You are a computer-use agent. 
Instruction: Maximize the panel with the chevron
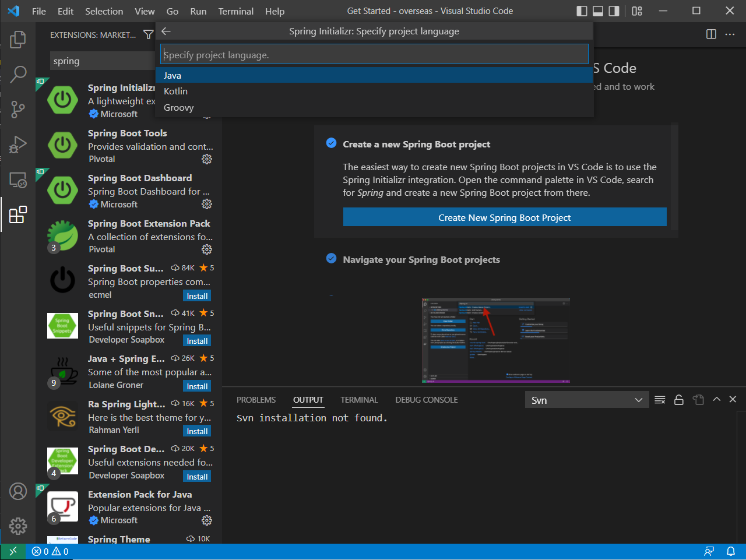coord(717,399)
